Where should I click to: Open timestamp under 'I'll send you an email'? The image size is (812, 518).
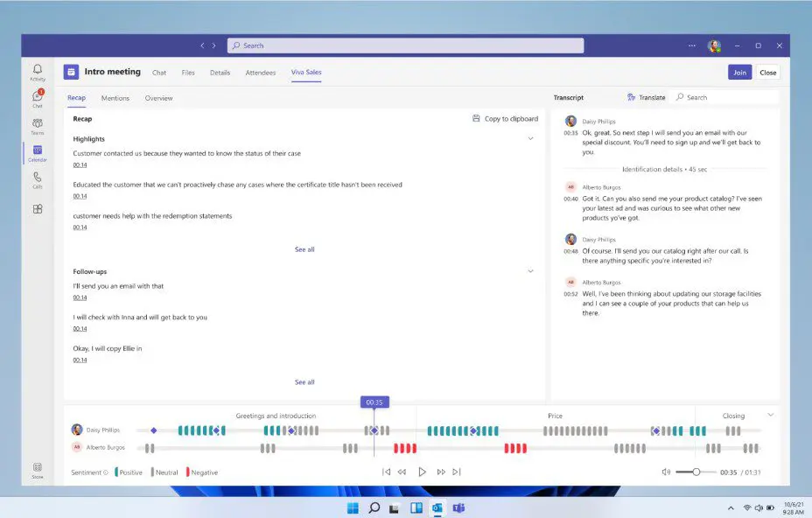[80, 297]
